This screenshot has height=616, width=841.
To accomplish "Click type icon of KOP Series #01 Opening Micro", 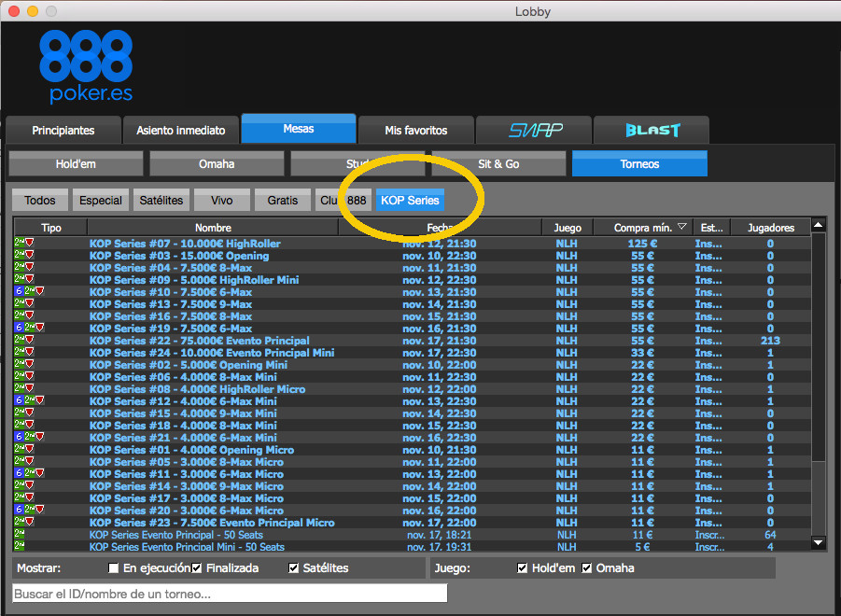I will coord(24,449).
